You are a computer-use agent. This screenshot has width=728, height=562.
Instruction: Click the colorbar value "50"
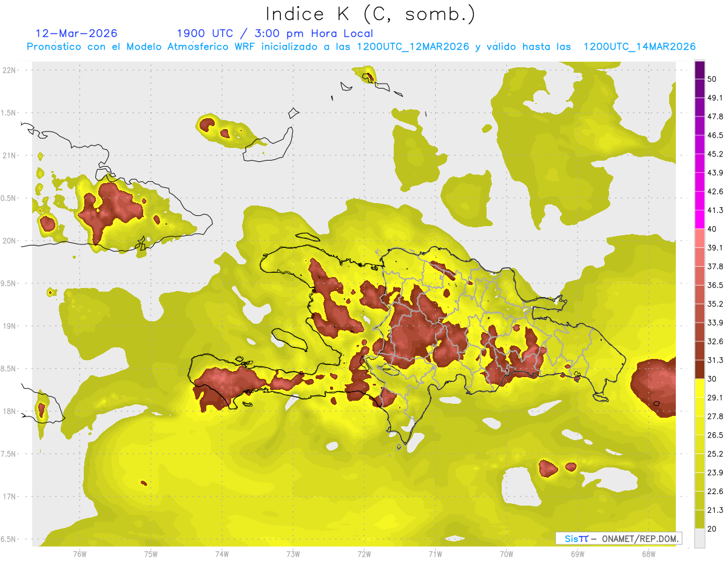(712, 79)
